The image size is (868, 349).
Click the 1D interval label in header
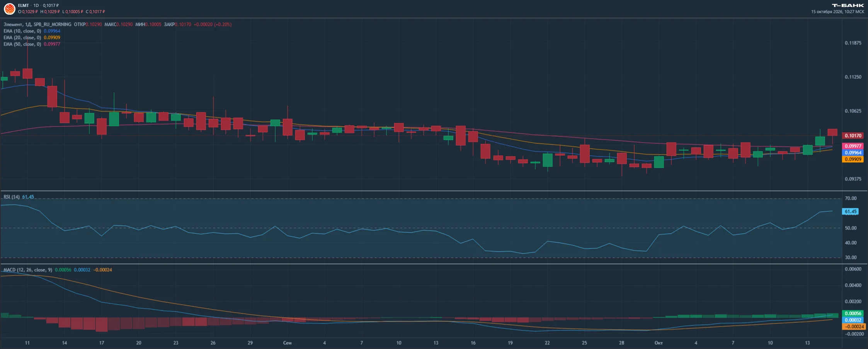(36, 5)
